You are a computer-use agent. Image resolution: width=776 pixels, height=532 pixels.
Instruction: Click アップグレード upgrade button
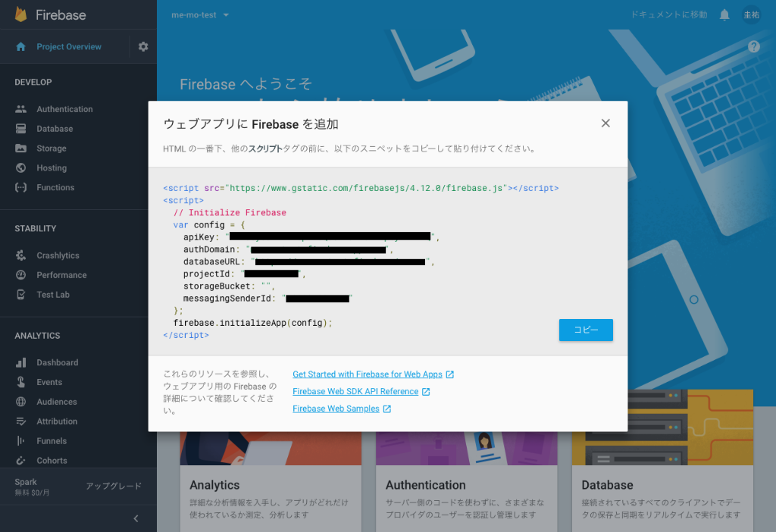pos(114,486)
